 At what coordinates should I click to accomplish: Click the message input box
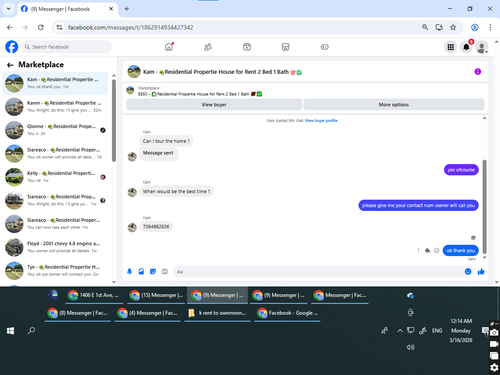[318, 272]
